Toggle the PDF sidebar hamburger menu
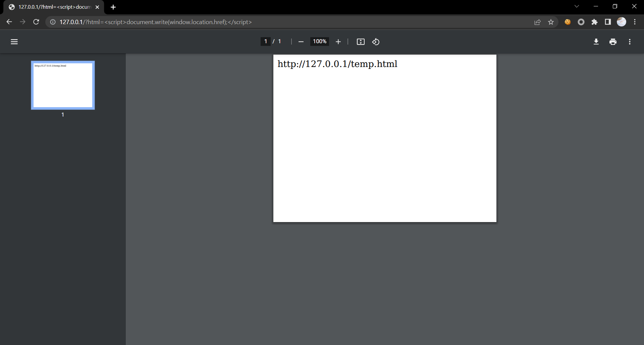The image size is (644, 345). [x=14, y=42]
